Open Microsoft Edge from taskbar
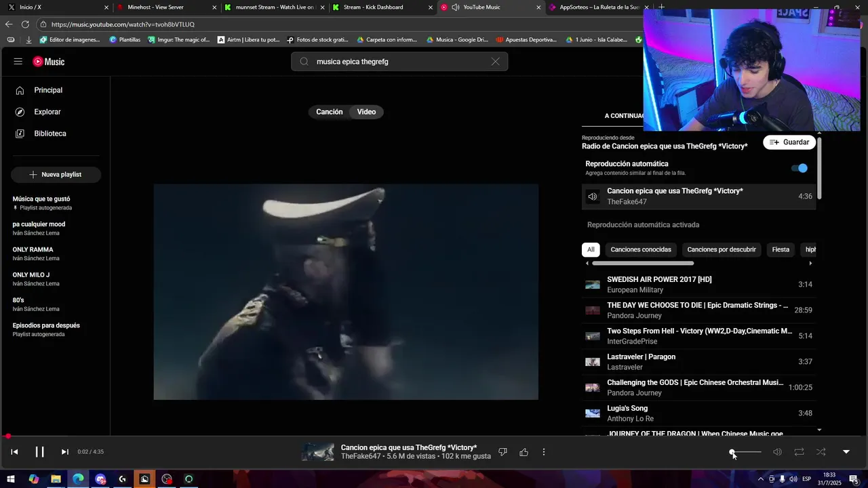Screen dimensions: 868x488 point(78,479)
